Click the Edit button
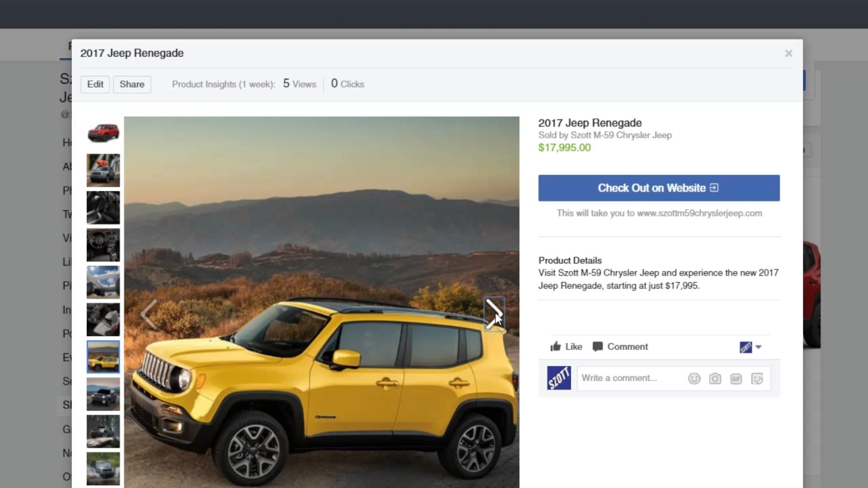 [95, 84]
